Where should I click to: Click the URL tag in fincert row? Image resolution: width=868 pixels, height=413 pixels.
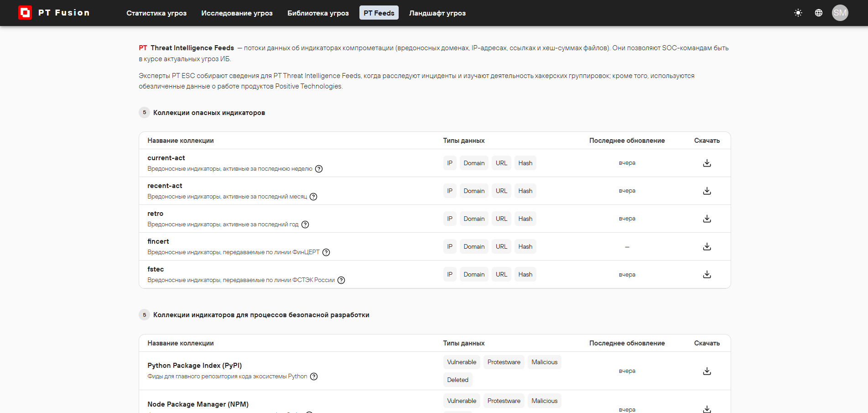tap(501, 246)
